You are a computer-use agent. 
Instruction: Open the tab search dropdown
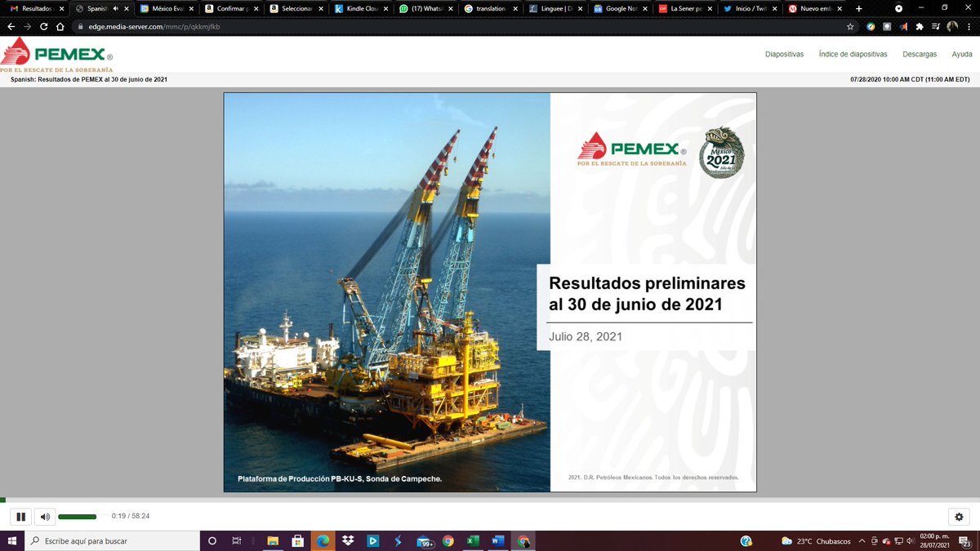(x=898, y=8)
